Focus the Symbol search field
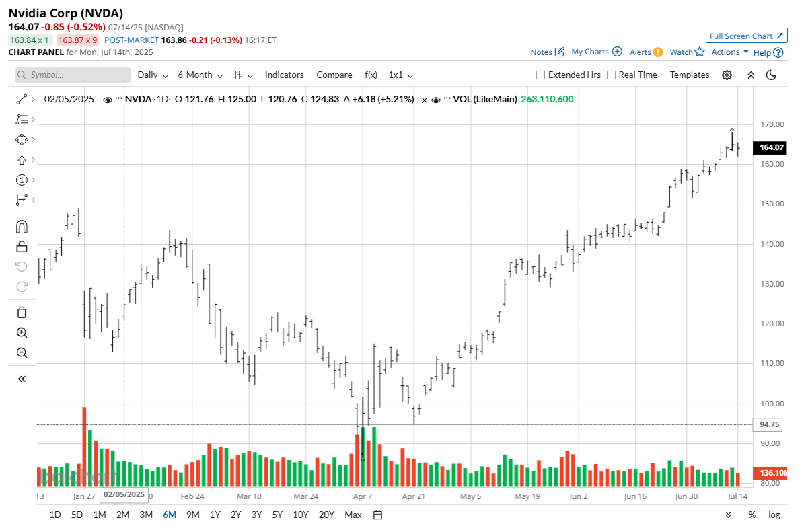 coord(73,75)
